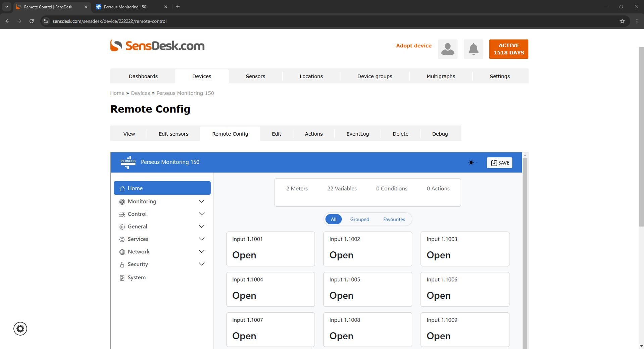Screen dimensions: 644x349
Task: Expand the Monitoring menu chevron
Action: 201,201
